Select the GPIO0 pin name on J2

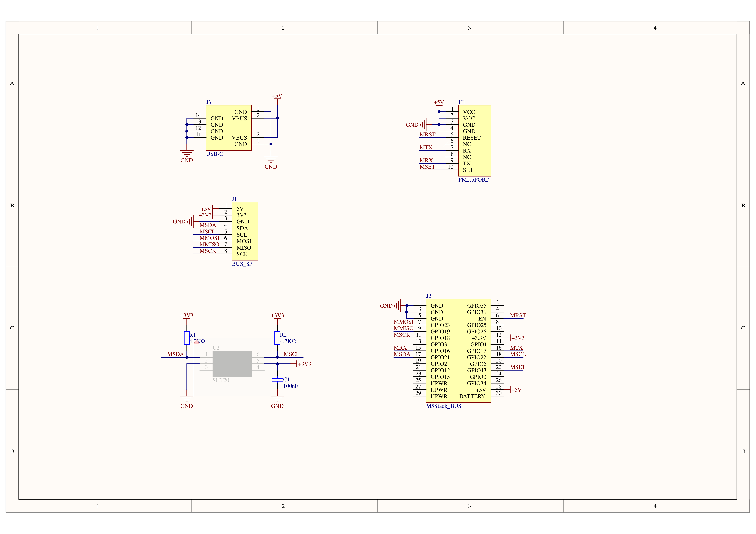[x=478, y=377]
